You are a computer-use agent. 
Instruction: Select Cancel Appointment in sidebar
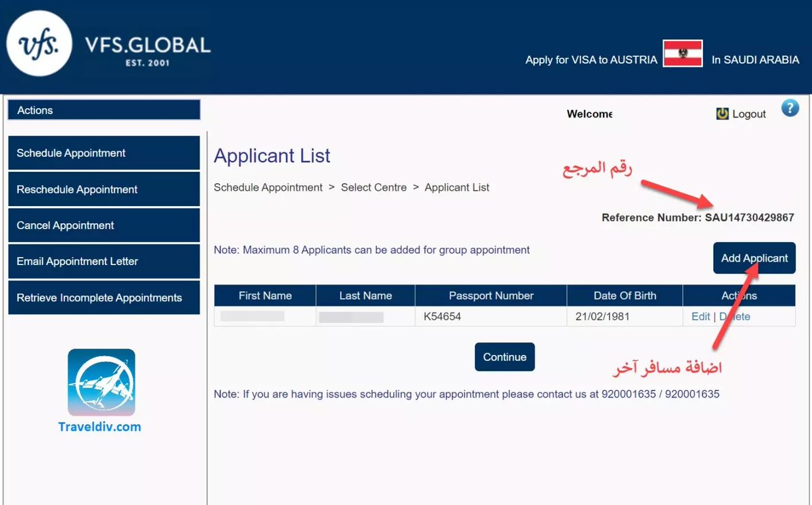(104, 225)
